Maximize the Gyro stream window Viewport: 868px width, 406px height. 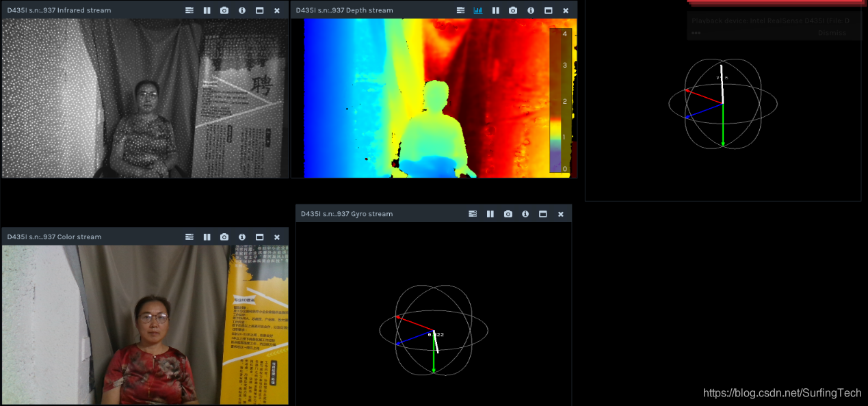543,214
